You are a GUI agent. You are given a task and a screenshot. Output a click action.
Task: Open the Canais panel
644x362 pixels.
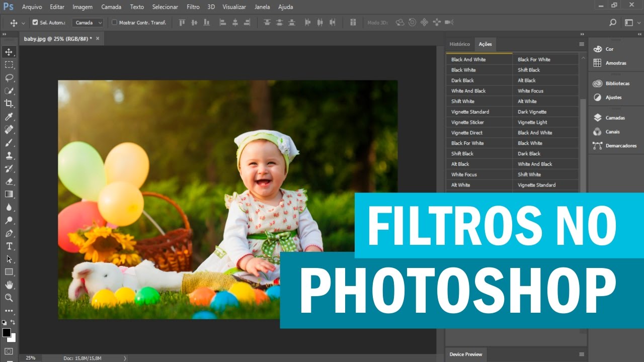[606, 132]
